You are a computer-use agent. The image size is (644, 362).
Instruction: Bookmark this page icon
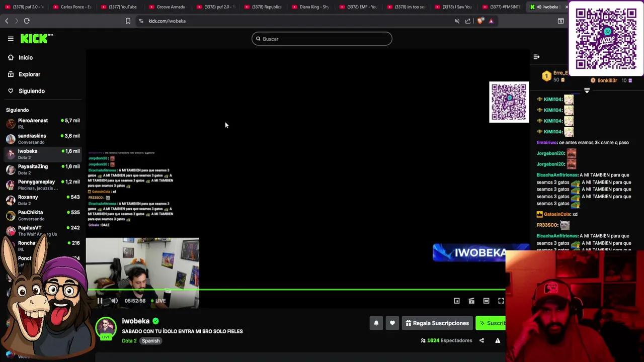click(128, 21)
